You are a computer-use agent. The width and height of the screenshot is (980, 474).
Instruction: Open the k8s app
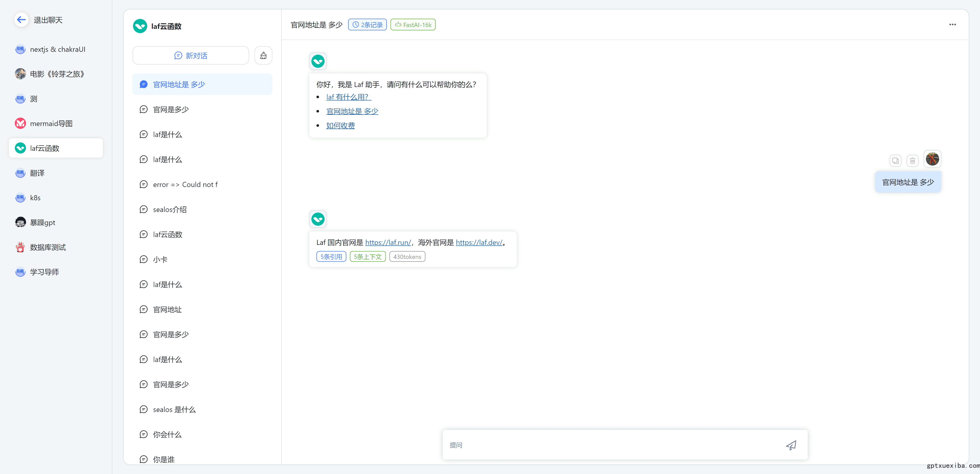point(56,197)
